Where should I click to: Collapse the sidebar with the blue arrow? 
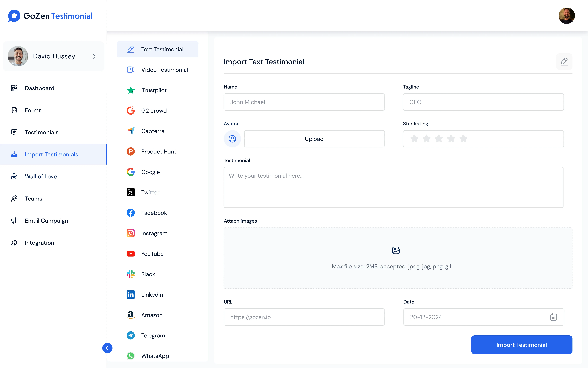(107, 348)
